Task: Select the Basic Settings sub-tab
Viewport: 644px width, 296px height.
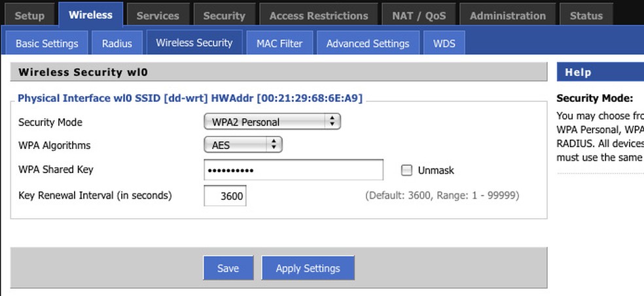Action: [47, 44]
